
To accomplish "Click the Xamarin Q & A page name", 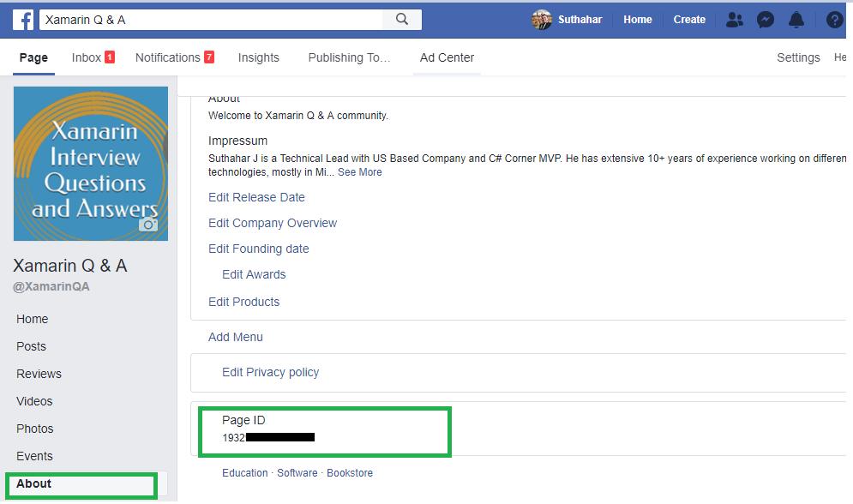I will coord(70,266).
